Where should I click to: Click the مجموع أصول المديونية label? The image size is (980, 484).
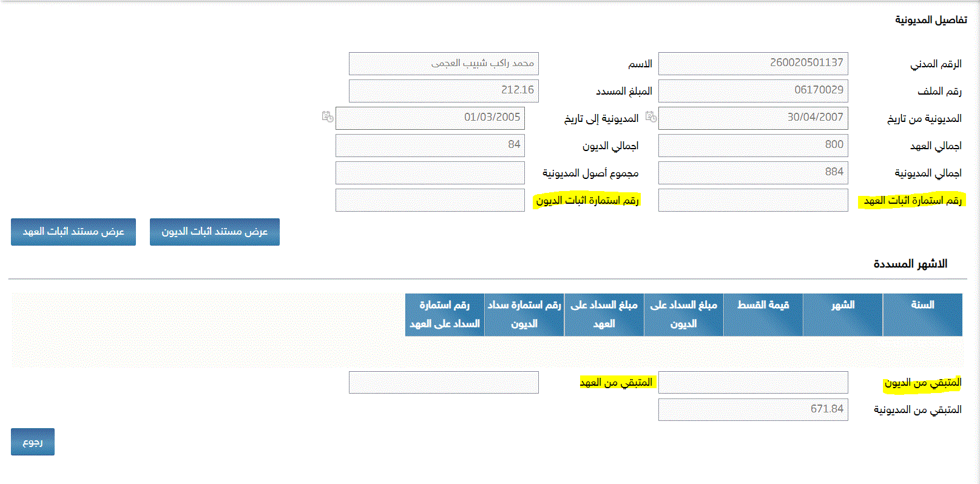click(590, 173)
